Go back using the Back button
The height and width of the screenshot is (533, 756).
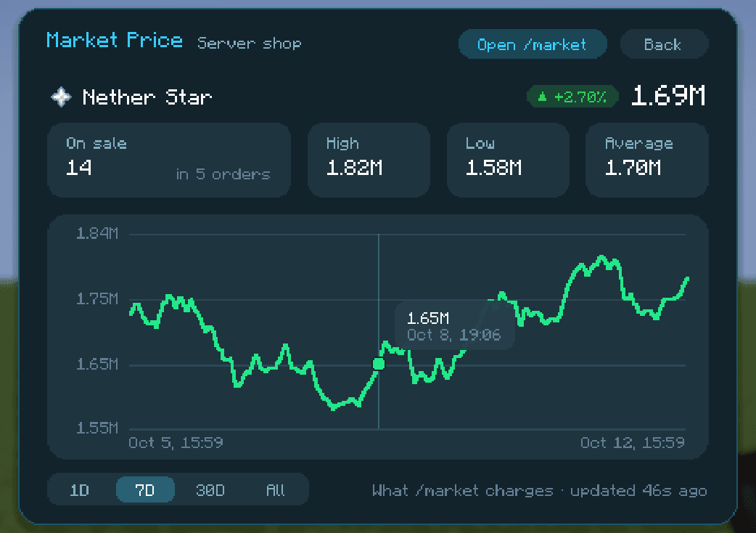(663, 44)
